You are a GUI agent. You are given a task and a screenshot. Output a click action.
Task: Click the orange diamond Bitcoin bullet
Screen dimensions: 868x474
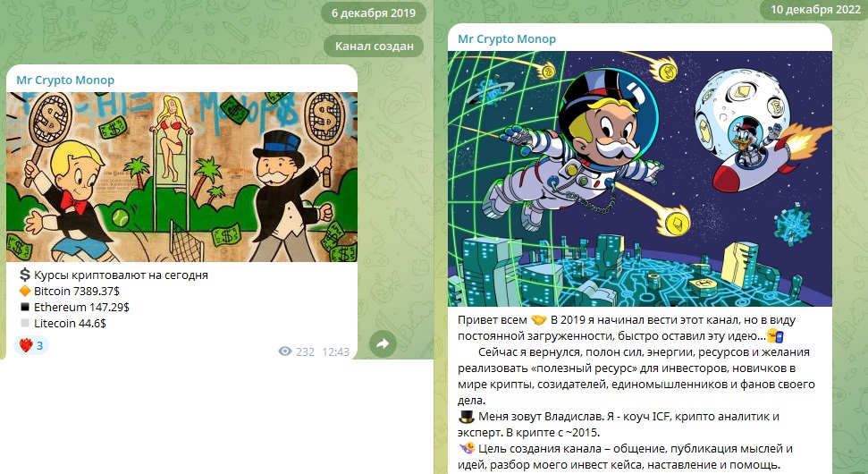(25, 291)
